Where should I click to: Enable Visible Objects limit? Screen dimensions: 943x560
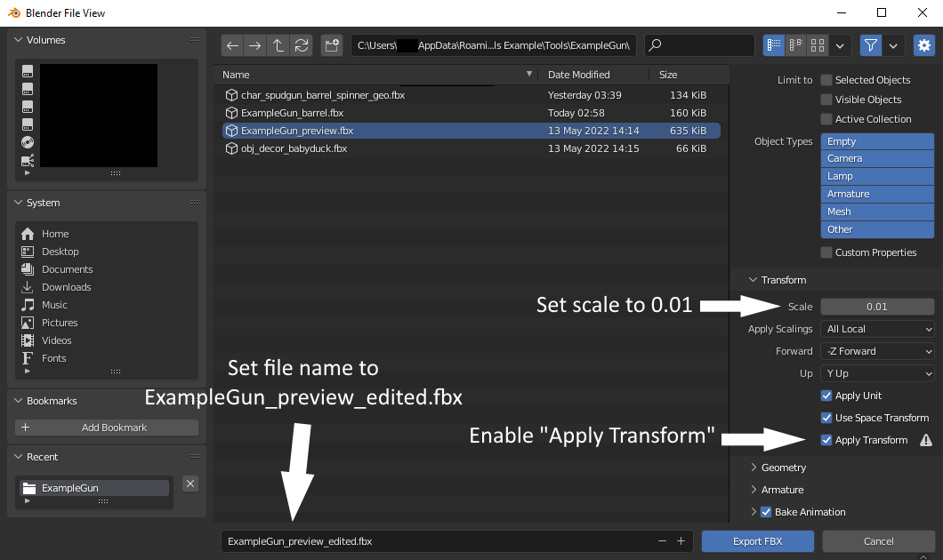point(826,100)
